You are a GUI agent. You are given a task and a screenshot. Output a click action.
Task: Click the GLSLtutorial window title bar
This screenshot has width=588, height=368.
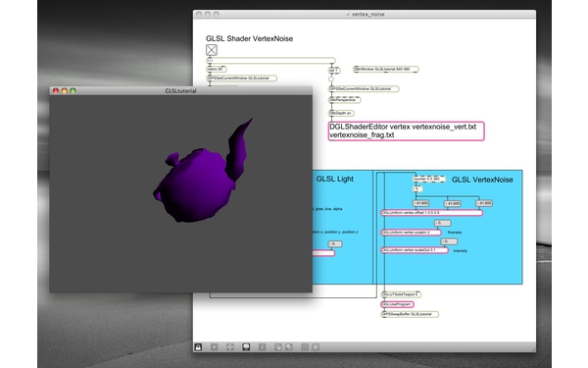coord(180,90)
